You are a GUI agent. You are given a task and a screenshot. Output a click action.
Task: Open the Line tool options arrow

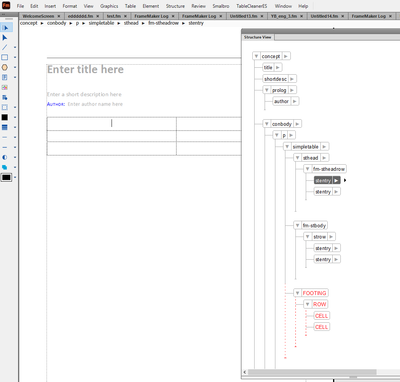15,47
